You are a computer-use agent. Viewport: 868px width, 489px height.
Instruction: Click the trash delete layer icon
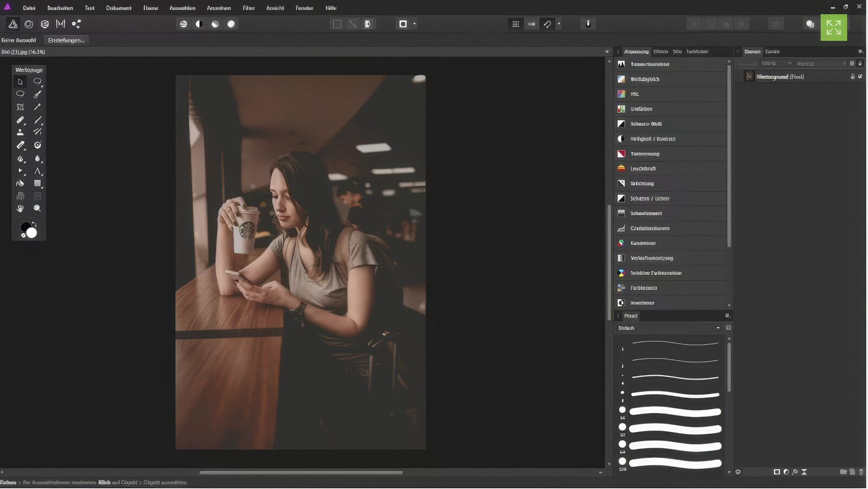(x=861, y=472)
